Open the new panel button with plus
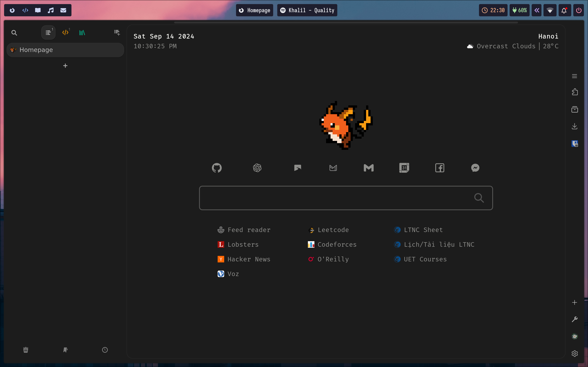 click(117, 33)
